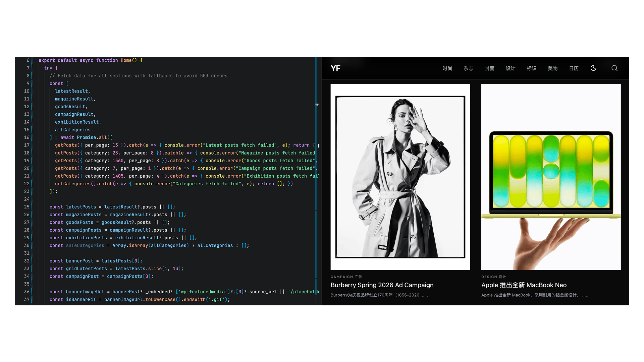Viewport: 644px width, 362px height.
Task: Select the 标识 navigation item
Action: pyautogui.click(x=532, y=68)
